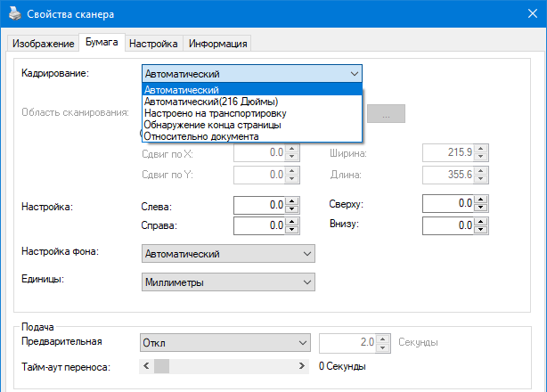Viewport: 547px width, 392px height.
Task: Switch to the Изображение tab
Action: 42,44
